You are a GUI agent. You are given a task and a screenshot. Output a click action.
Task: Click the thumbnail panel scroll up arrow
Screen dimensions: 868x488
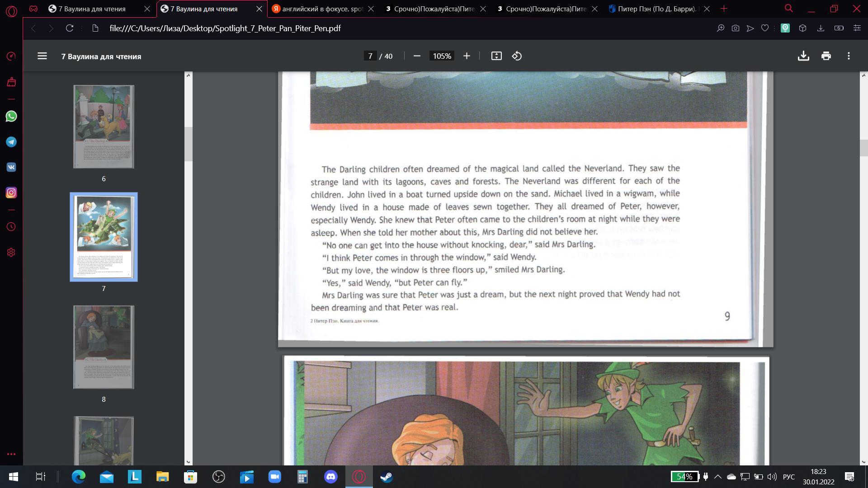click(x=189, y=75)
